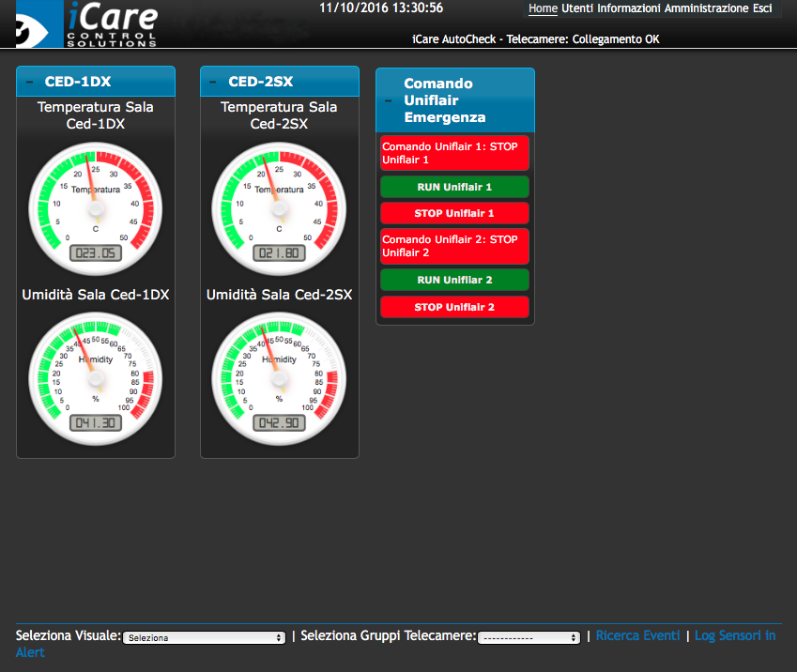Collapse the CED-1DX panel
The width and height of the screenshot is (797, 672).
pos(29,82)
